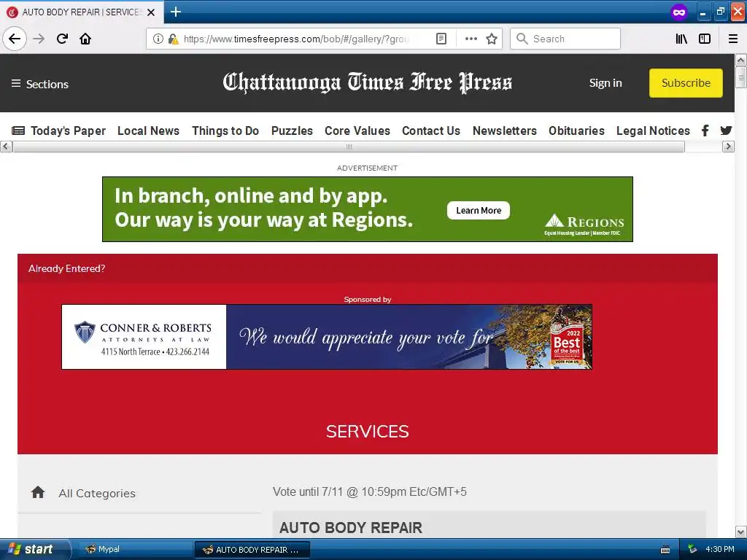
Task: Click the horizontal navigation scrollbar thumb
Action: (x=349, y=146)
